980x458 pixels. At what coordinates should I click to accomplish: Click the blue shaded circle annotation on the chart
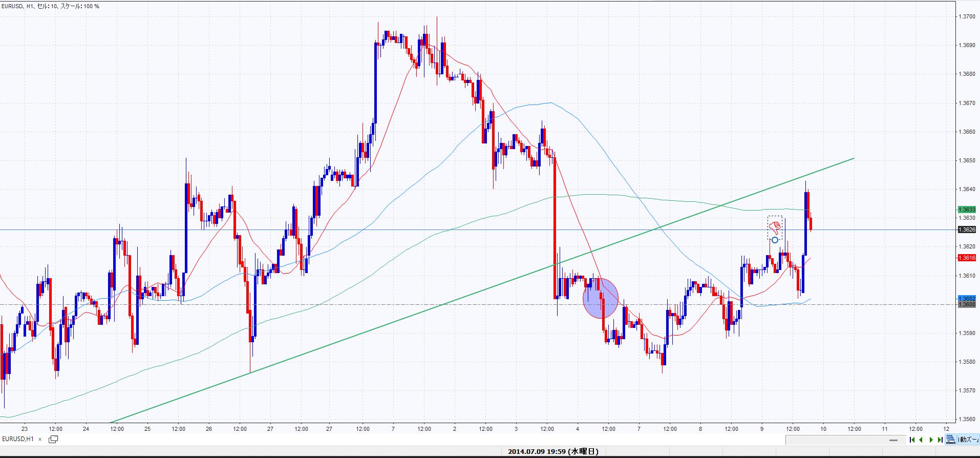(x=601, y=298)
